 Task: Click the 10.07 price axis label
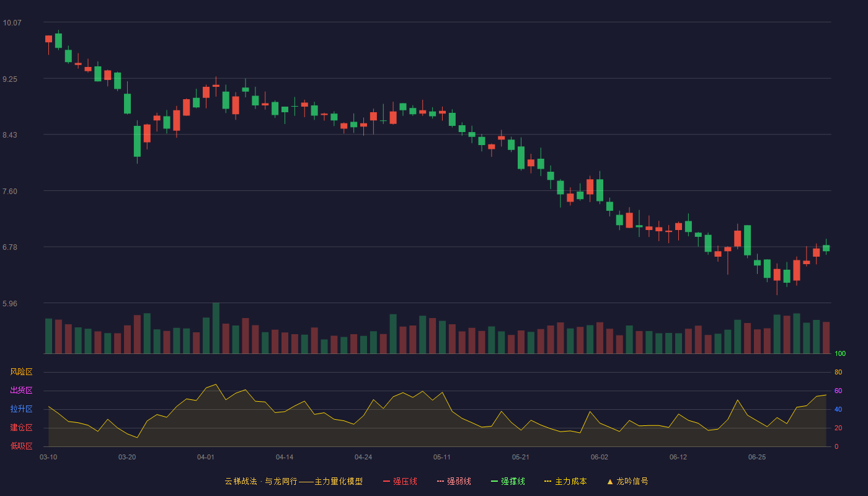(12, 23)
